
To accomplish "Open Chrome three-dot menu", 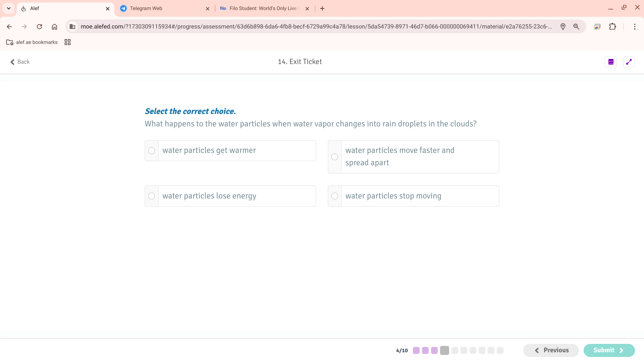I will [634, 26].
